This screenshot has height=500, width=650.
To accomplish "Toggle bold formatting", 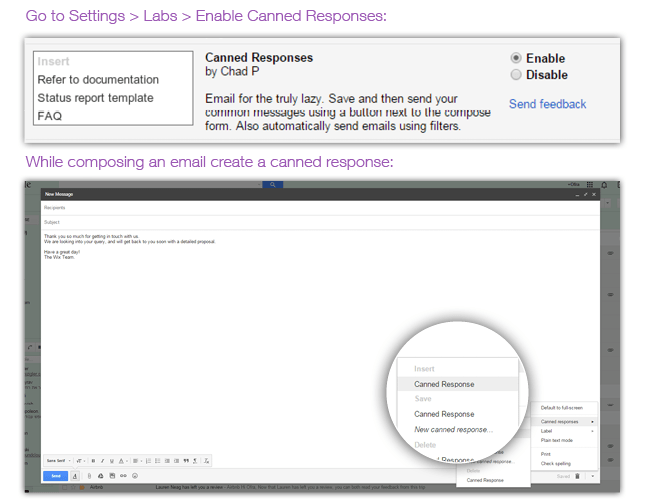I will (x=93, y=461).
